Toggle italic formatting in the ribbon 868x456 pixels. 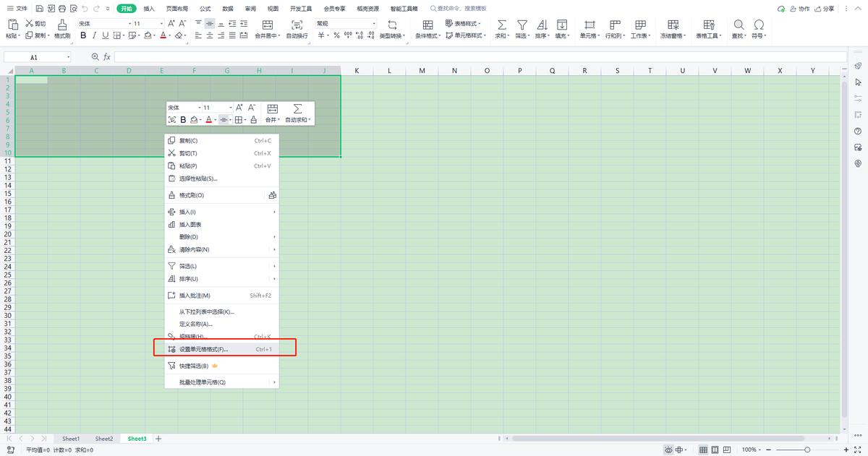tap(95, 35)
